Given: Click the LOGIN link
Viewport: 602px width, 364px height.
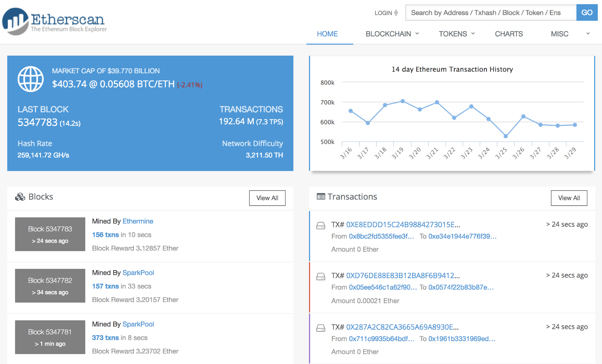Looking at the screenshot, I should tap(383, 13).
